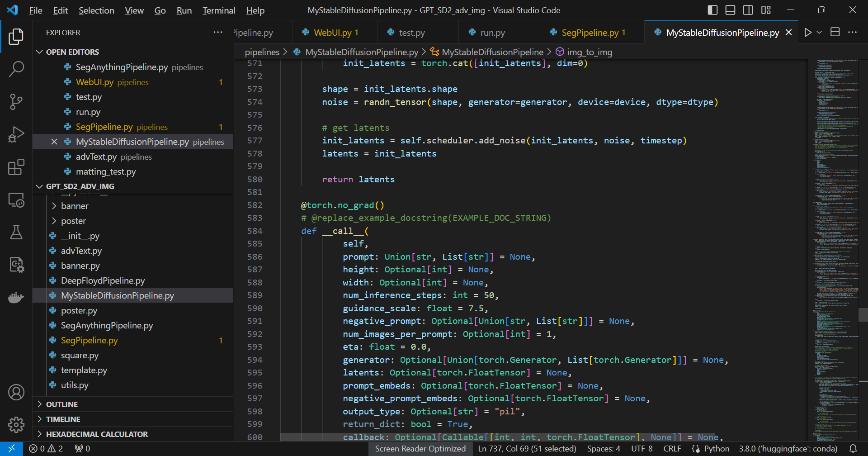This screenshot has height=456, width=868.
Task: Open the Search view in activity bar
Action: (16, 69)
